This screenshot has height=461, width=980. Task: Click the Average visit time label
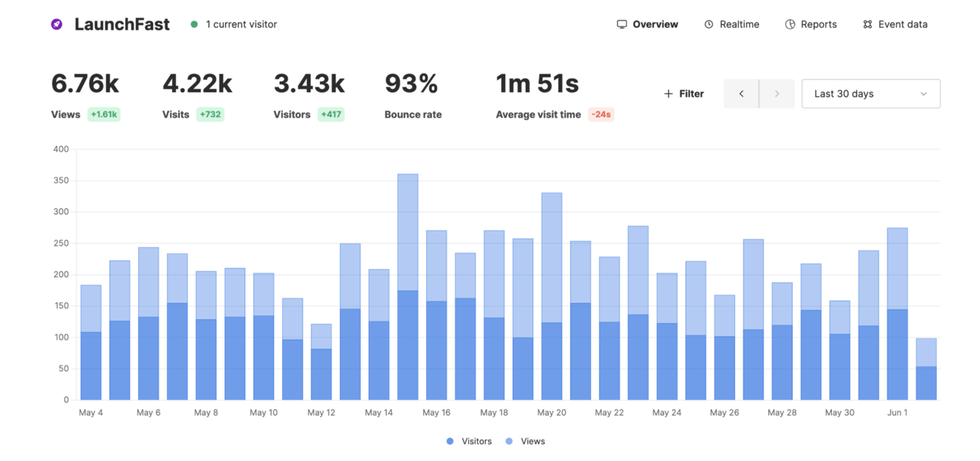point(539,114)
